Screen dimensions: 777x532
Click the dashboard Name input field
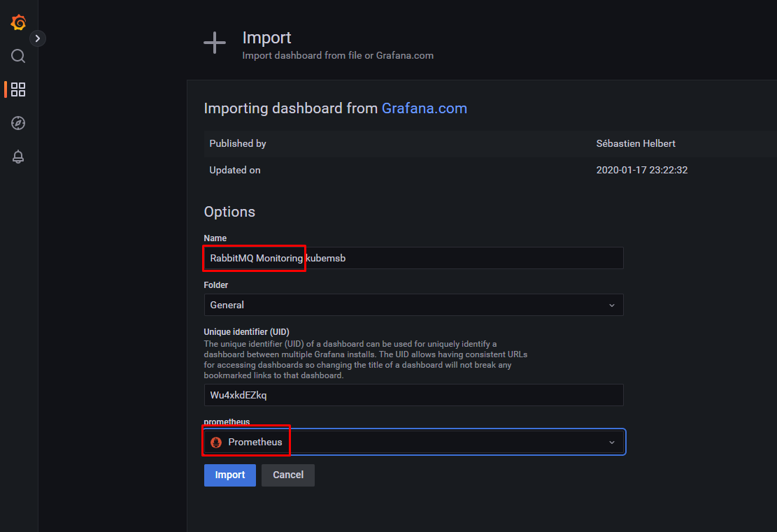(414, 258)
